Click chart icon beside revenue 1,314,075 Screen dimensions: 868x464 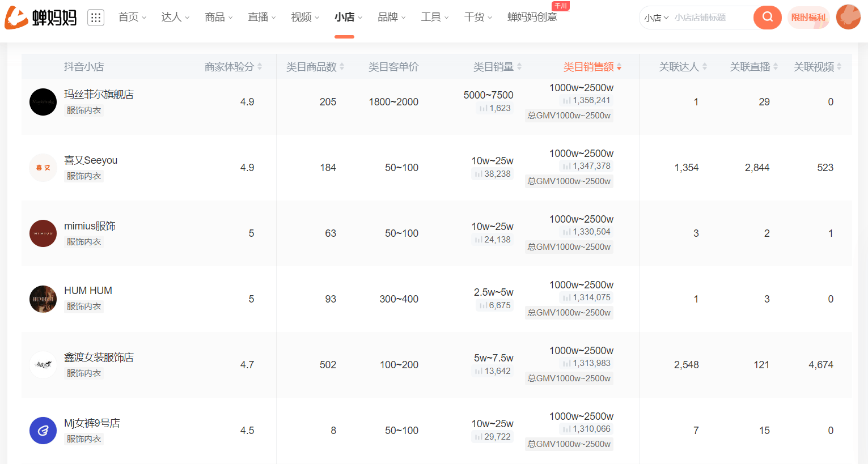click(566, 297)
